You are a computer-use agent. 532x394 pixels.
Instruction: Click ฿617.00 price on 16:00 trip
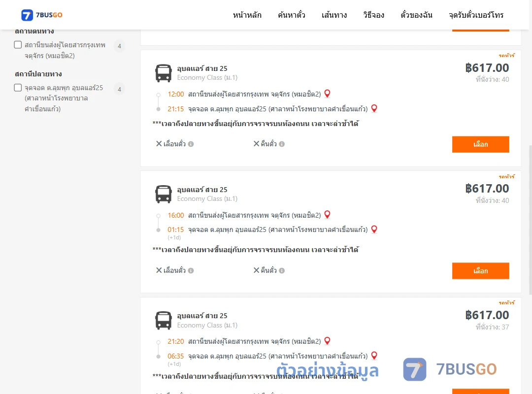[487, 189]
